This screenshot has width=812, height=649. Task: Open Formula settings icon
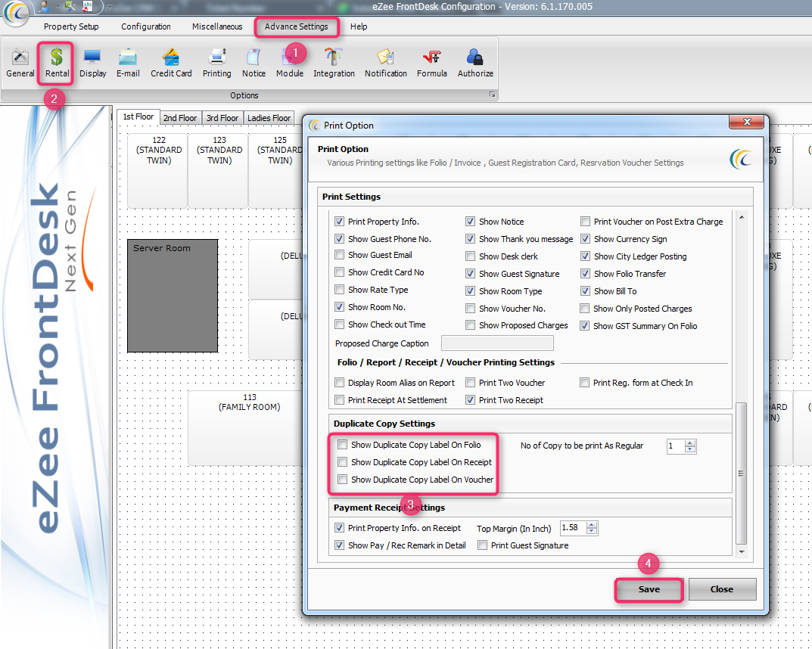tap(431, 63)
